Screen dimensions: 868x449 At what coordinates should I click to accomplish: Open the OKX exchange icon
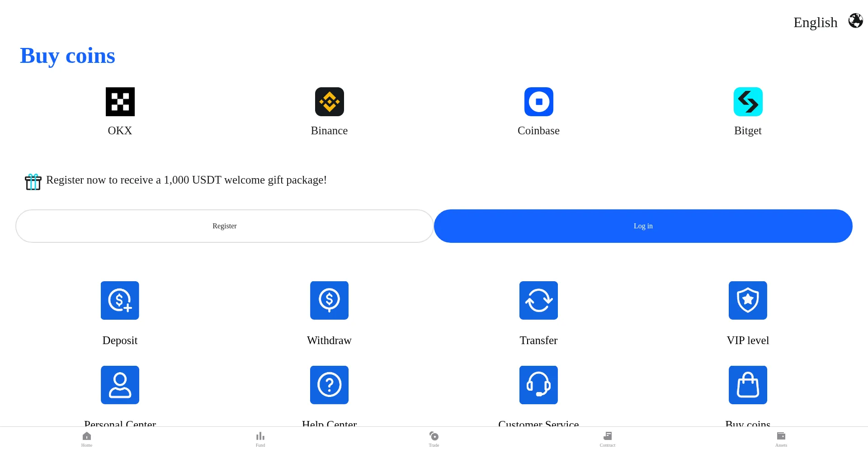(120, 102)
